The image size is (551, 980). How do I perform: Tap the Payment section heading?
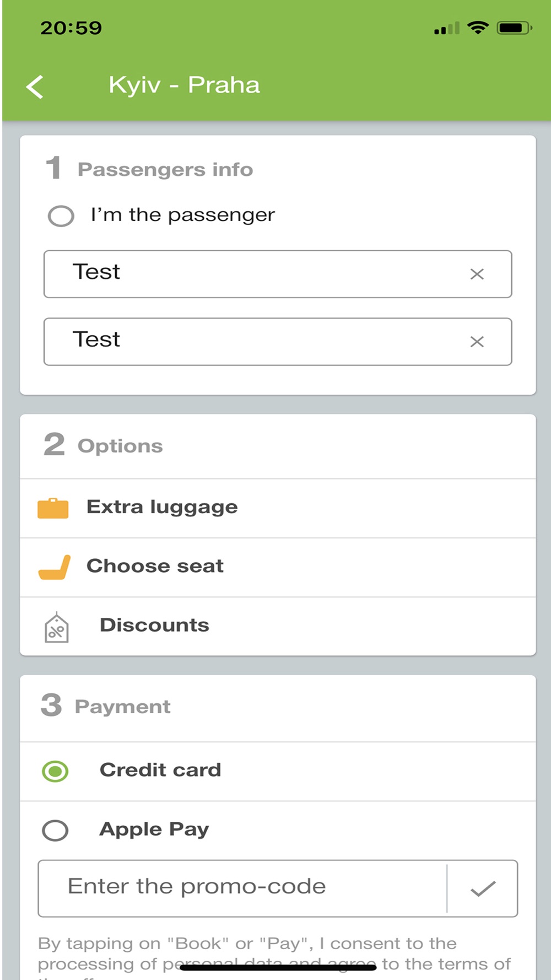[122, 707]
